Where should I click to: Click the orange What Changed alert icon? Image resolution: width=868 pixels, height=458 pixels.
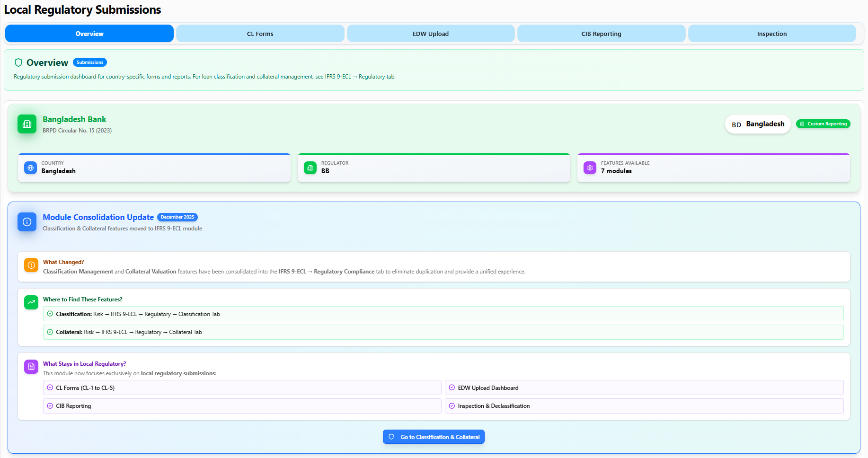(x=31, y=265)
